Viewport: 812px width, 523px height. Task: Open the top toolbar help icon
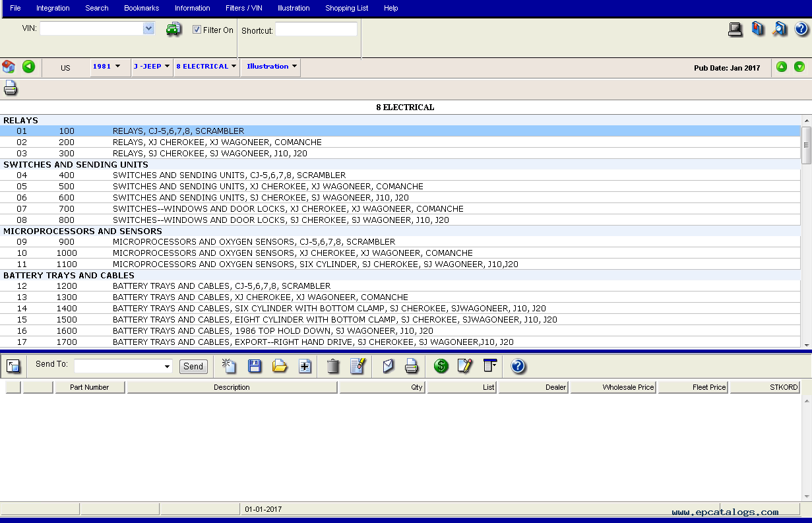point(801,29)
